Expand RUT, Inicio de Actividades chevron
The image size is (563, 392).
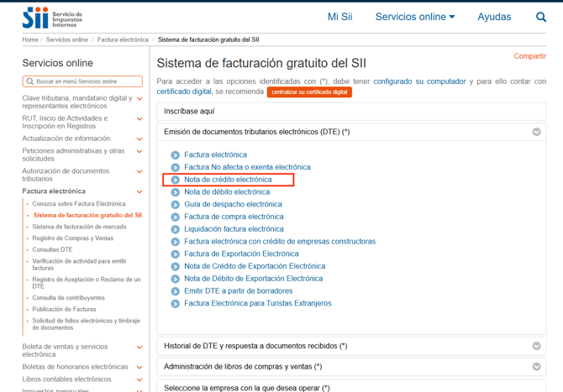[139, 118]
